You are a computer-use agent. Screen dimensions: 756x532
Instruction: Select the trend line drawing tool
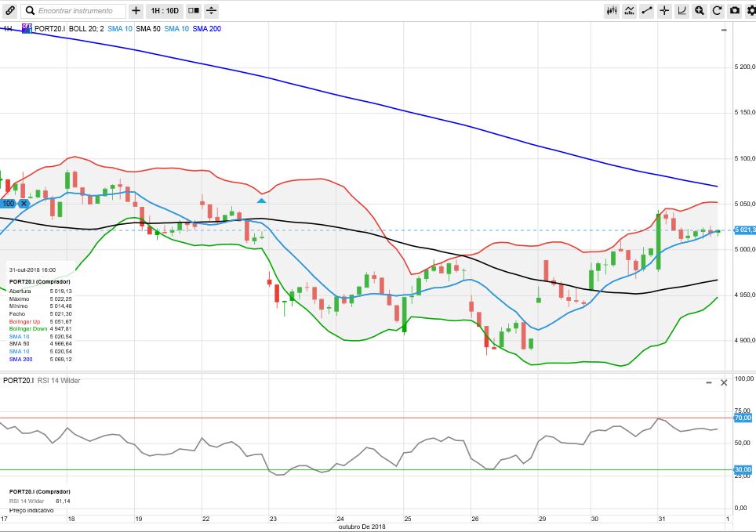click(646, 11)
